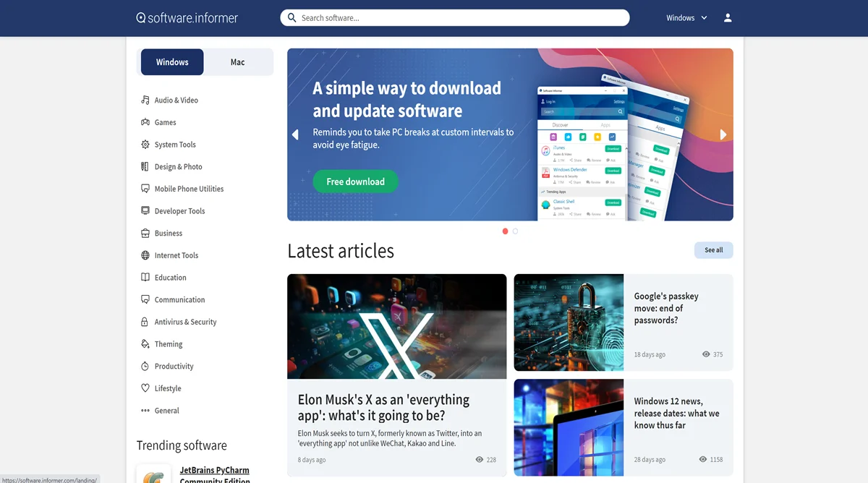Click the Design & Photo category label

click(x=179, y=167)
